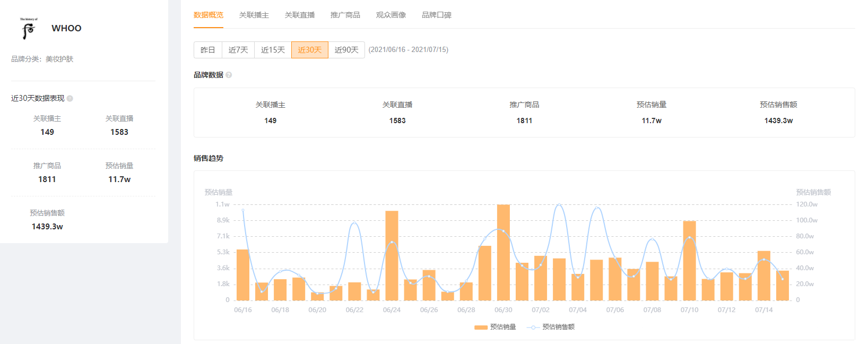
Task: Click the help icon beside 近30天数据表现
Action: coord(70,98)
